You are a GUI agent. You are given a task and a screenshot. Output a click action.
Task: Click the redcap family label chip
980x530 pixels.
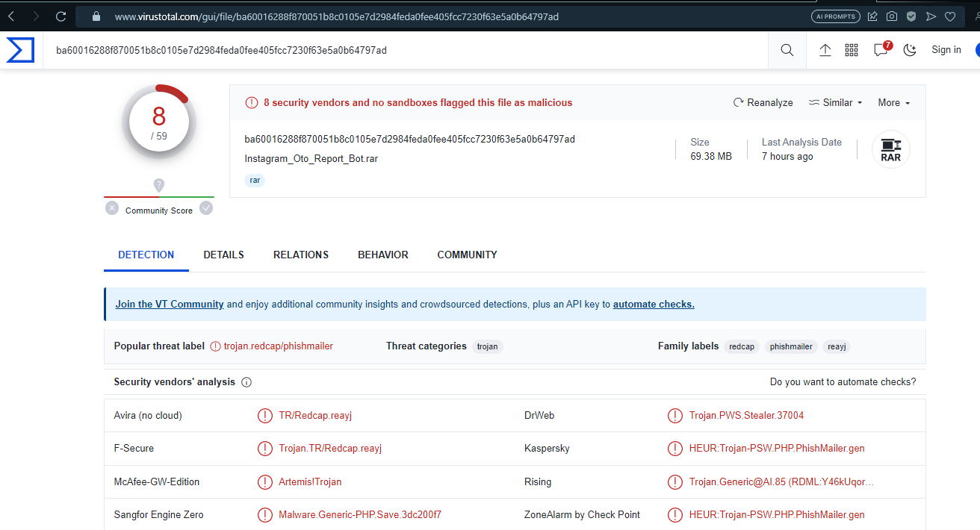click(742, 346)
